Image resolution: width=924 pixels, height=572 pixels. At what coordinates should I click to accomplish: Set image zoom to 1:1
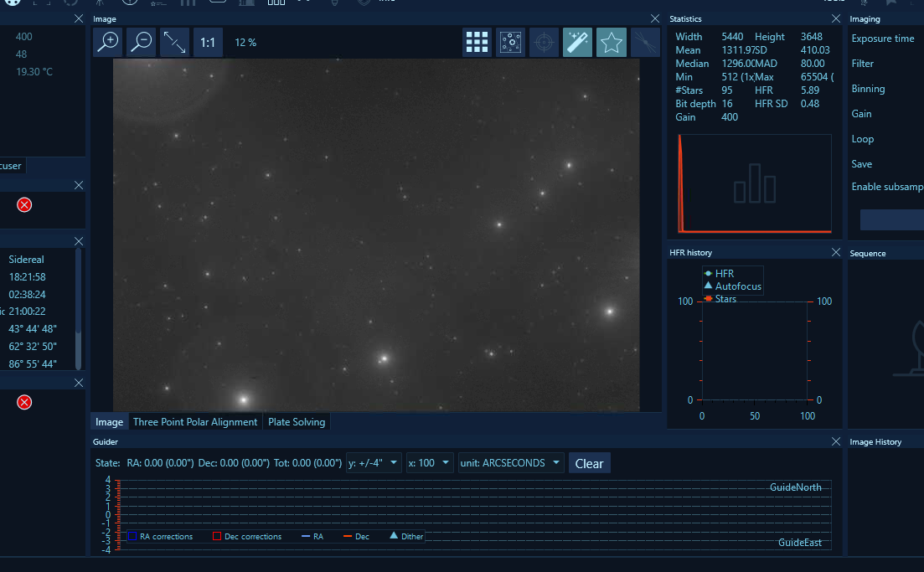208,43
